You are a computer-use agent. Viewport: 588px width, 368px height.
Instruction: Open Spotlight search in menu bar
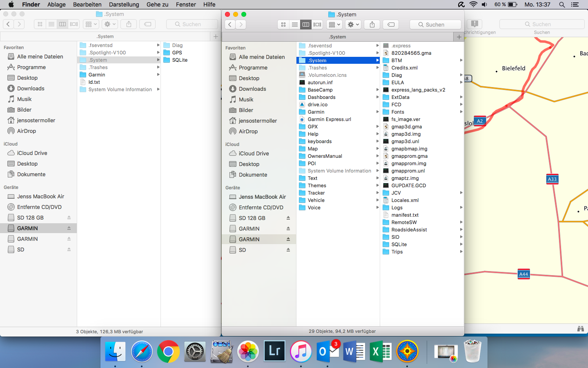pyautogui.click(x=562, y=4)
